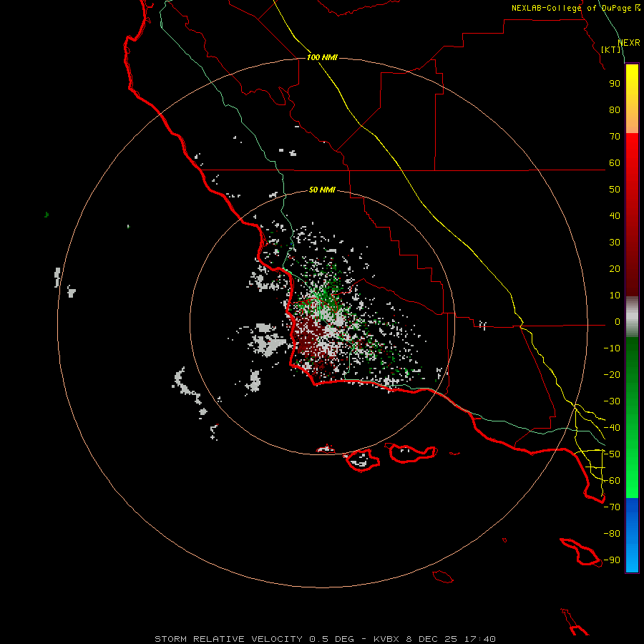The width and height of the screenshot is (644, 644).
Task: Click the 50 NMI range ring label
Action: point(322,190)
